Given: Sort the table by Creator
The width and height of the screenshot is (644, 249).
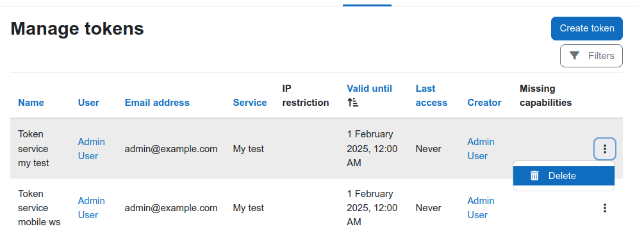Looking at the screenshot, I should tap(484, 103).
